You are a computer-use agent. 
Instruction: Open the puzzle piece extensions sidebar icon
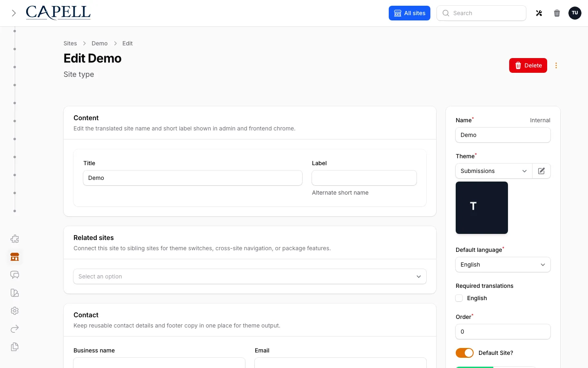[x=15, y=239]
